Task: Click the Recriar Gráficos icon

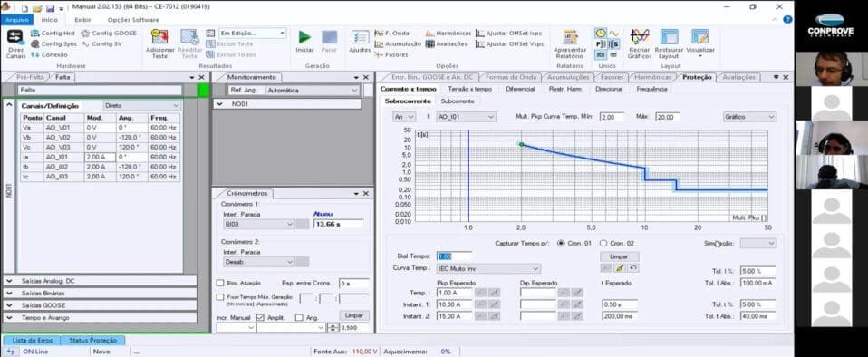Action: click(640, 37)
